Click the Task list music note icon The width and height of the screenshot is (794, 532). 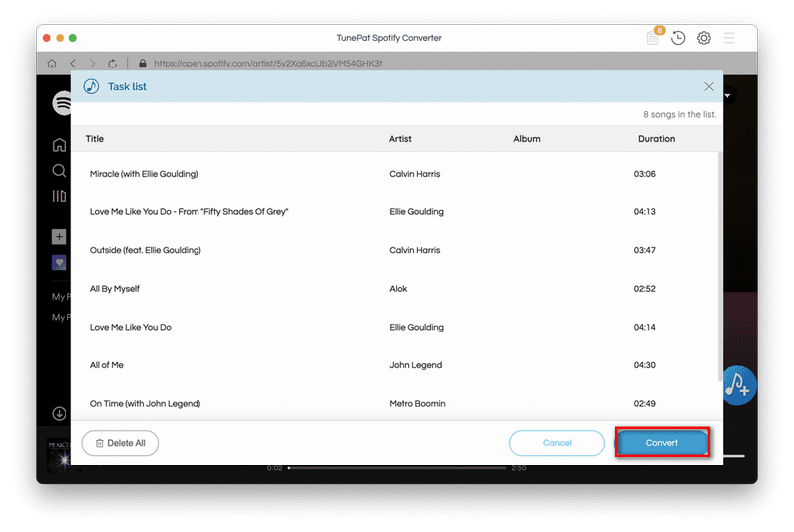91,86
